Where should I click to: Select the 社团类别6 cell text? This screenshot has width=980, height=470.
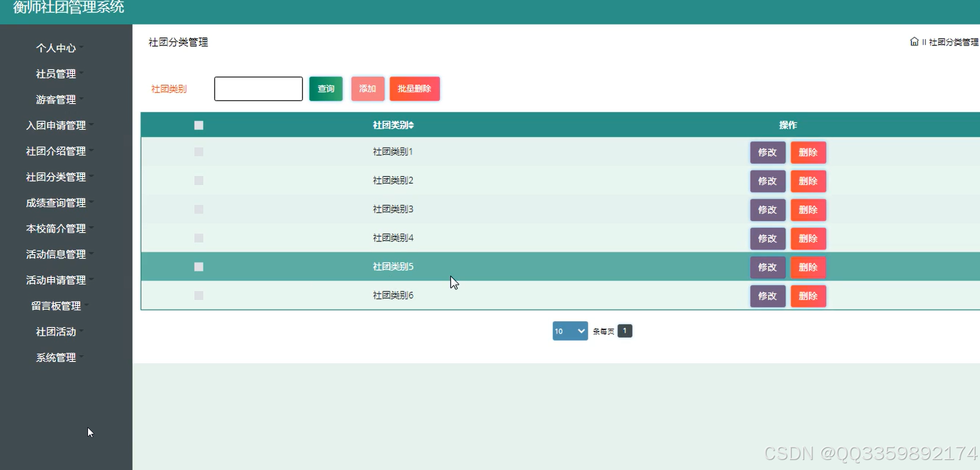(x=393, y=295)
